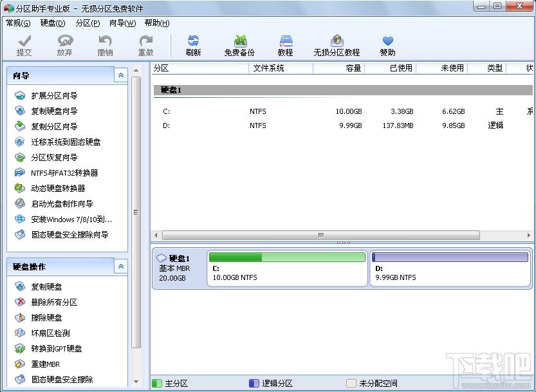Open NTFS与FAT32转换器 tool
536x392 pixels.
pos(64,173)
